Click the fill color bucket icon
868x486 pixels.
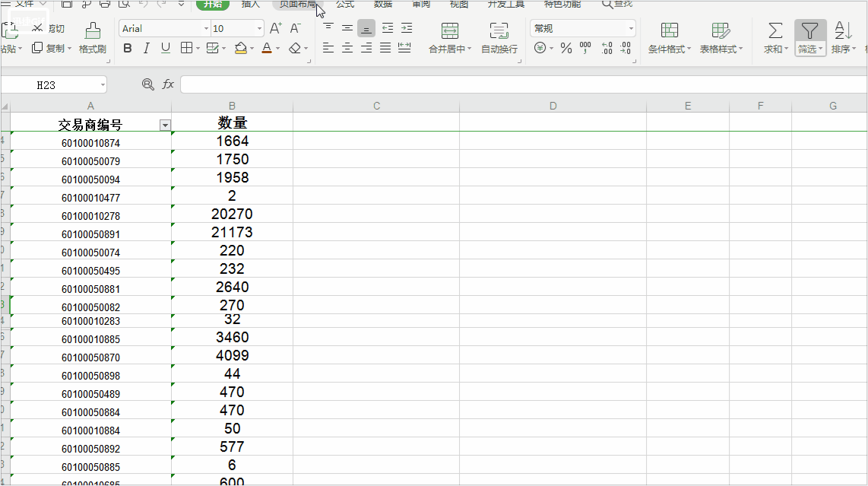tap(240, 48)
